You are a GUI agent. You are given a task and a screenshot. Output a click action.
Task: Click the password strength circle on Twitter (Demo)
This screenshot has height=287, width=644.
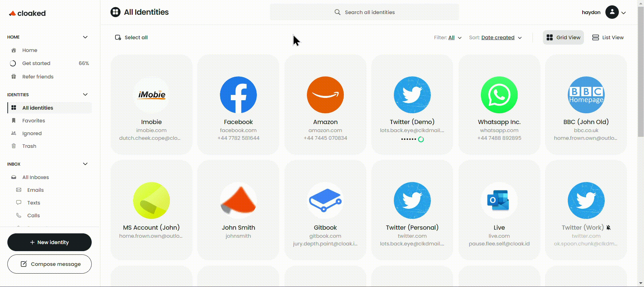click(x=421, y=139)
